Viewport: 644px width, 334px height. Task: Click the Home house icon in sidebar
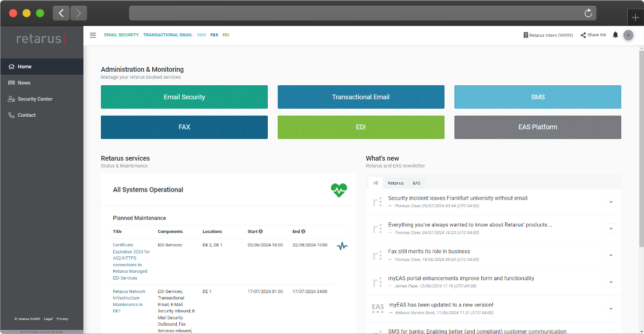click(12, 67)
